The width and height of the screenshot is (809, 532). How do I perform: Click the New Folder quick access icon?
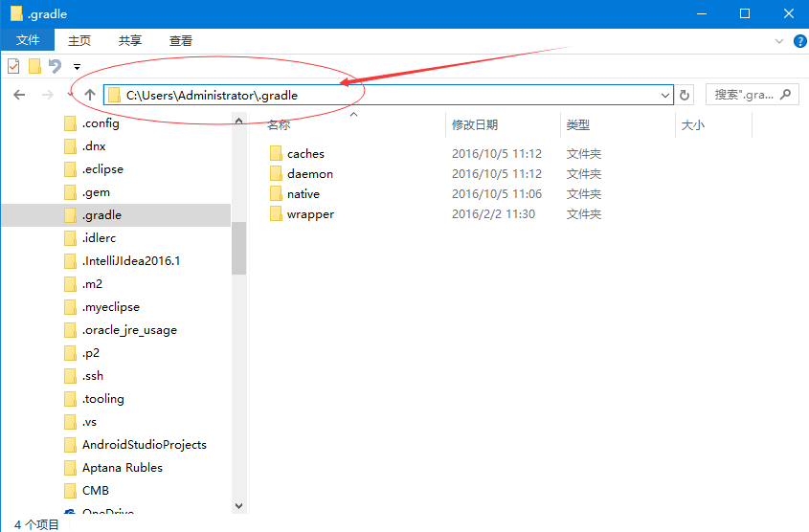[x=34, y=66]
